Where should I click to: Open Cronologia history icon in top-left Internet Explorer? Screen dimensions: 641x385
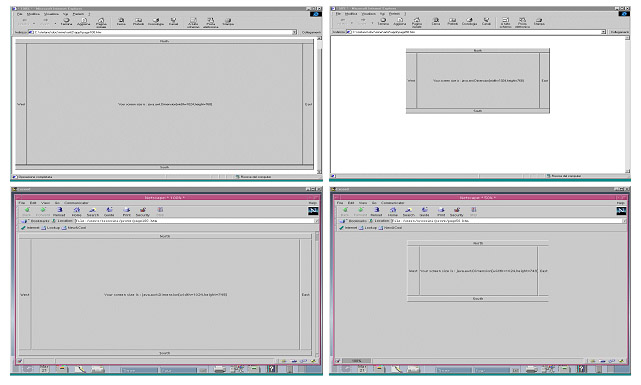[x=156, y=21]
